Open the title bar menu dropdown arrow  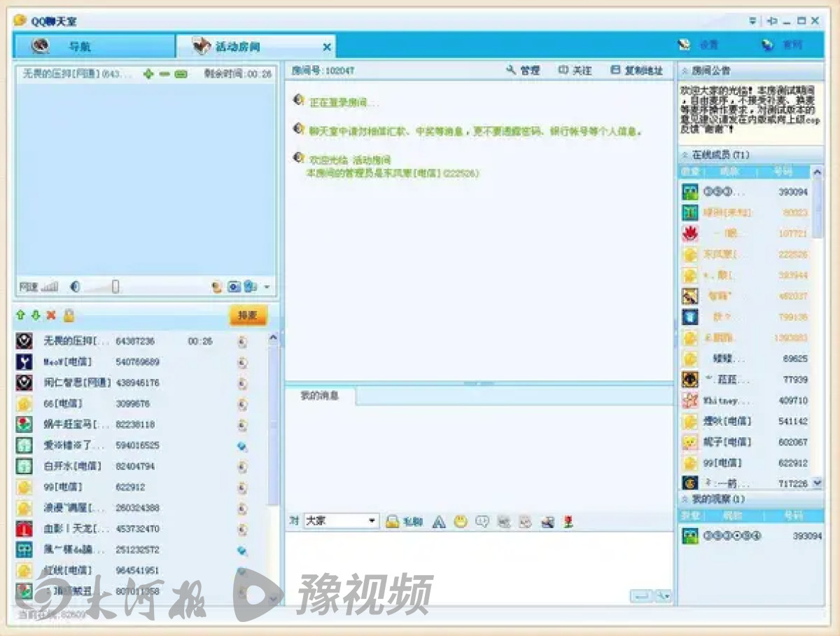(x=753, y=21)
